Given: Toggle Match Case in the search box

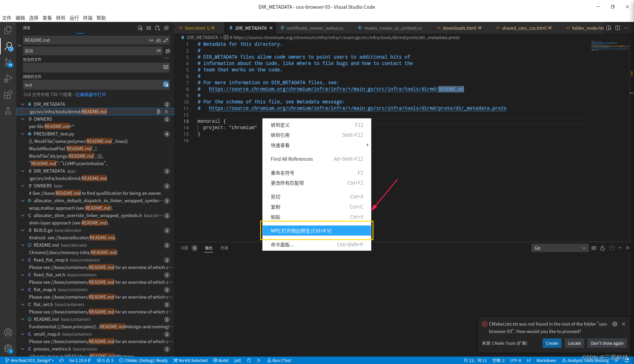Looking at the screenshot, I should pyautogui.click(x=151, y=40).
